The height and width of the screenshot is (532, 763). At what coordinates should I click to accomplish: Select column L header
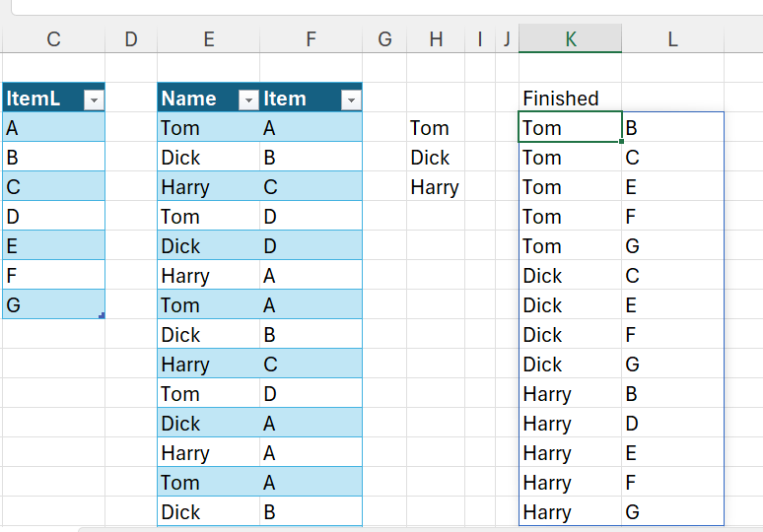point(672,38)
